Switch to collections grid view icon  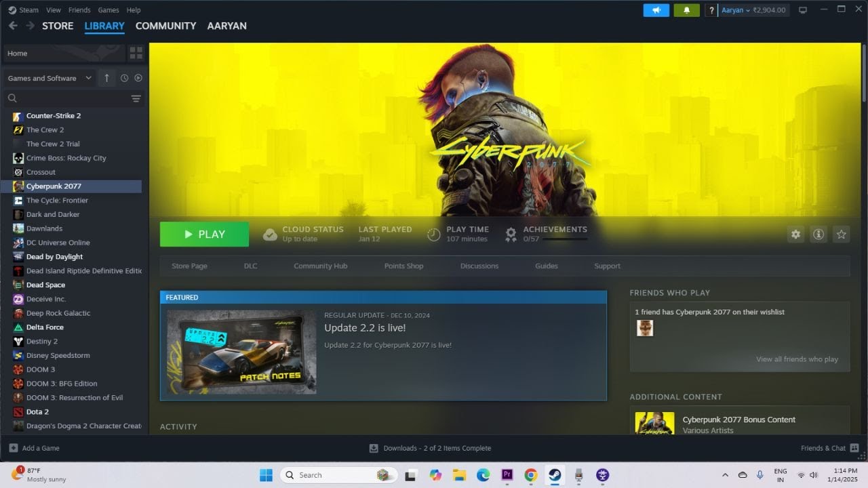[136, 53]
